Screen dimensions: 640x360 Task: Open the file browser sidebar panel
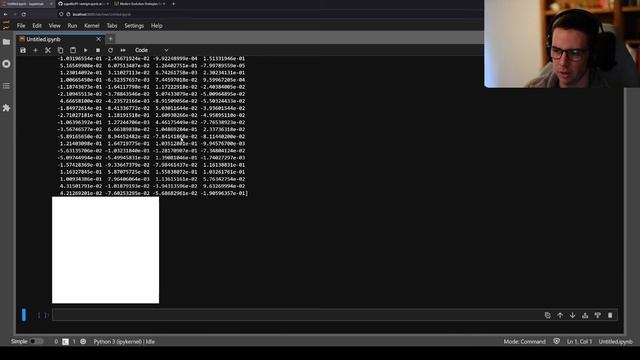[x=6, y=42]
